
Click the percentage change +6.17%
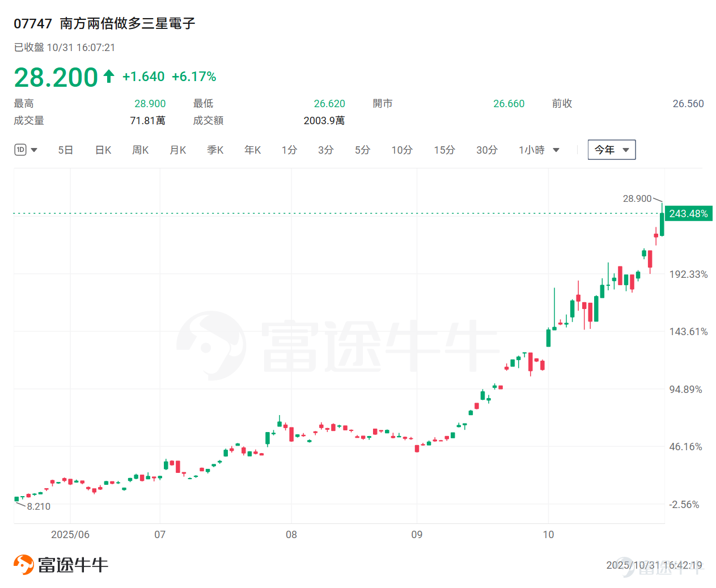(194, 77)
